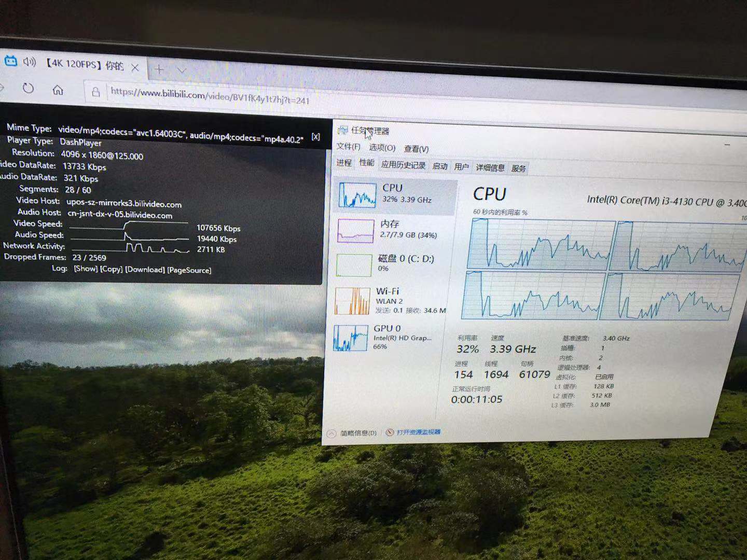747x560 pixels.
Task: Click the address bar lock icon
Action: (x=95, y=92)
